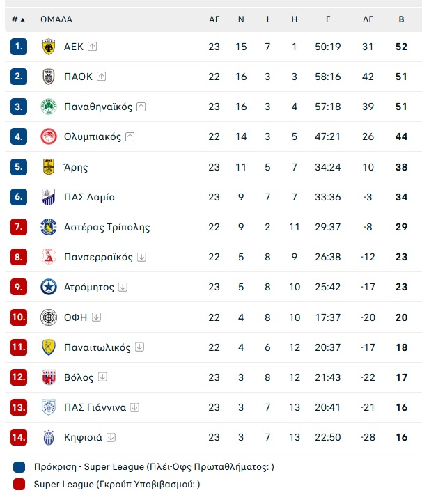Sort by the ΔΓ goal difference header
The height and width of the screenshot is (504, 422).
tap(368, 19)
